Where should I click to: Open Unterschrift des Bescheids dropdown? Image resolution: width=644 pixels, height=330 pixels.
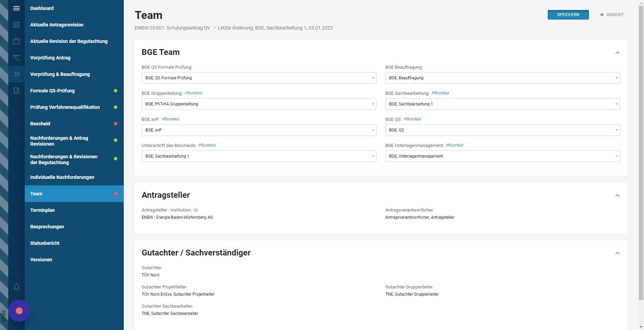[x=259, y=156]
